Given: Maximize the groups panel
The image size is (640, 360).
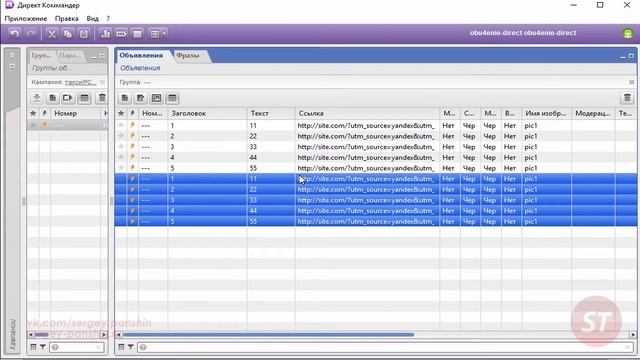Looking at the screenshot, I should click(x=102, y=56).
